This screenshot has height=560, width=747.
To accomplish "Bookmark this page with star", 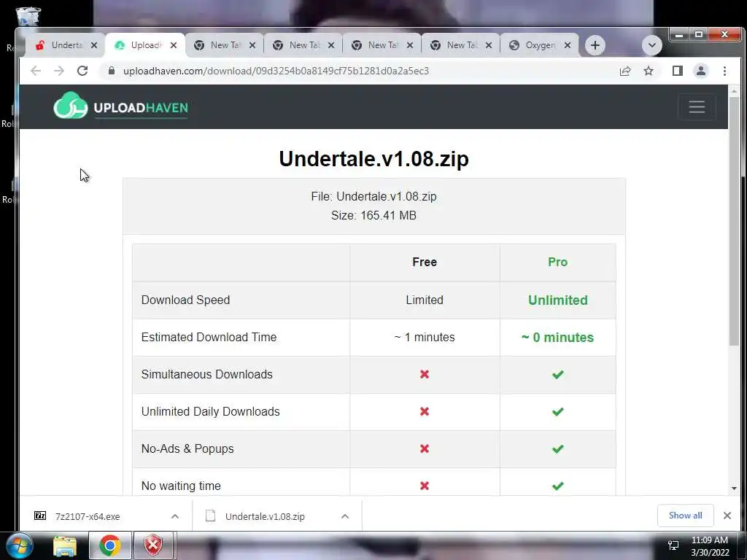I will click(649, 71).
